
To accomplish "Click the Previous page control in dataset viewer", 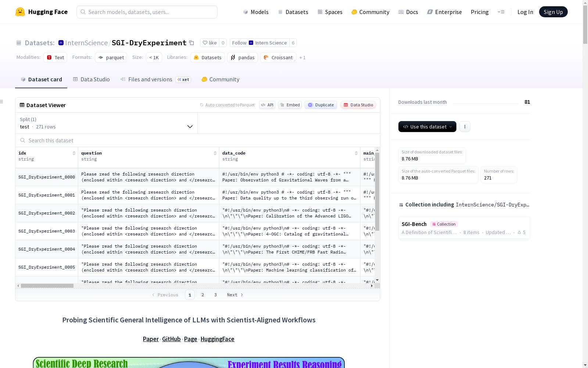I will tap(165, 295).
